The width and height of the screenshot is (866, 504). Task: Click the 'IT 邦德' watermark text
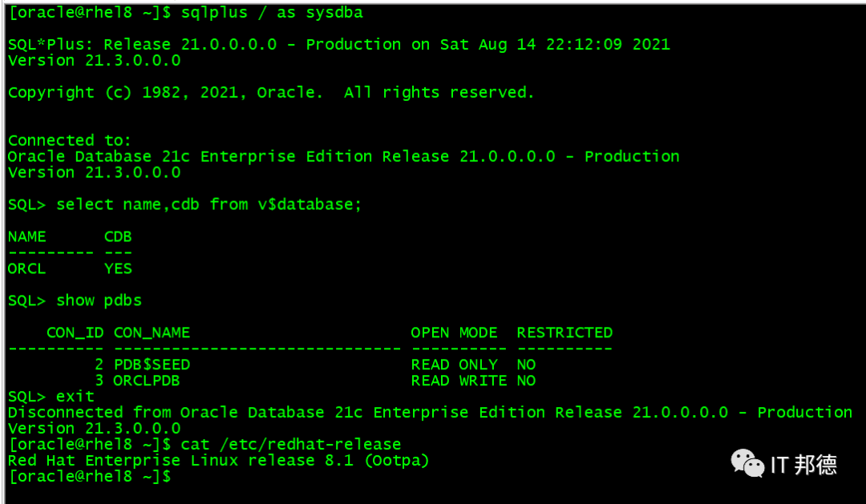click(x=803, y=464)
